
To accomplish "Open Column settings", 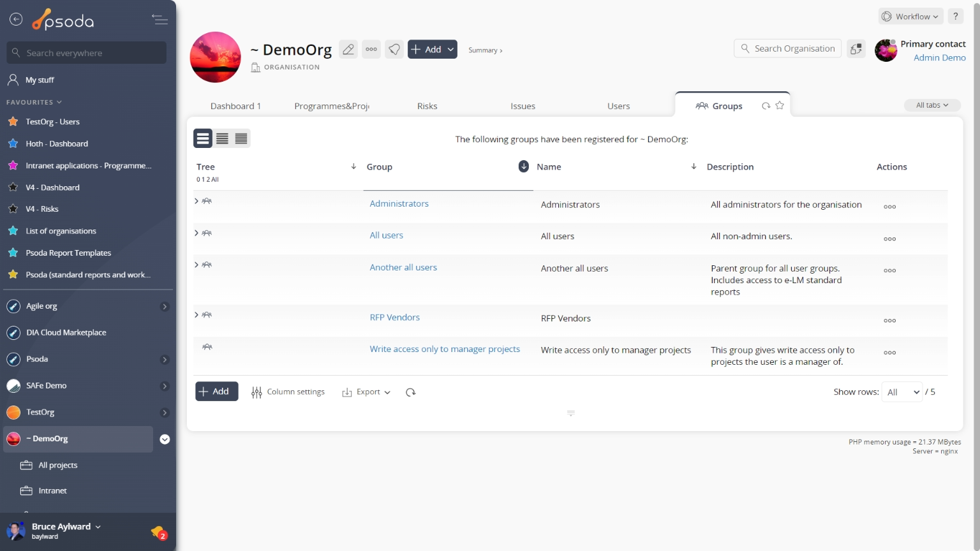I will click(x=288, y=392).
